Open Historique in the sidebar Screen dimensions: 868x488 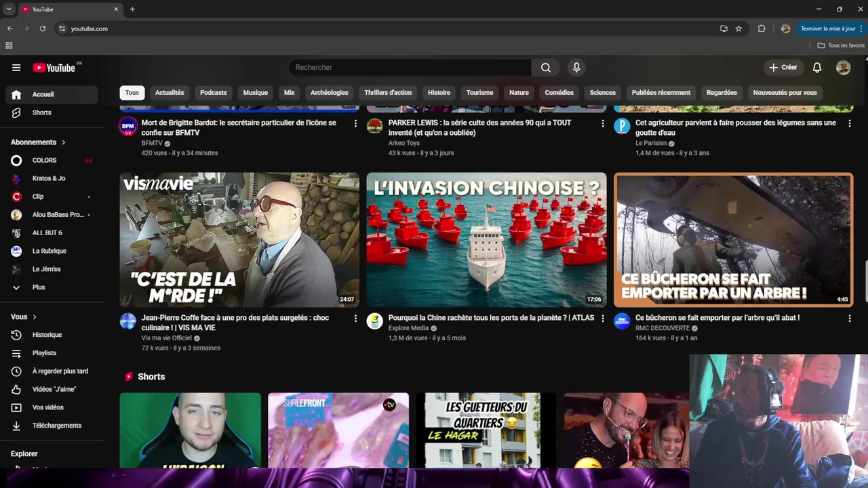click(52, 335)
